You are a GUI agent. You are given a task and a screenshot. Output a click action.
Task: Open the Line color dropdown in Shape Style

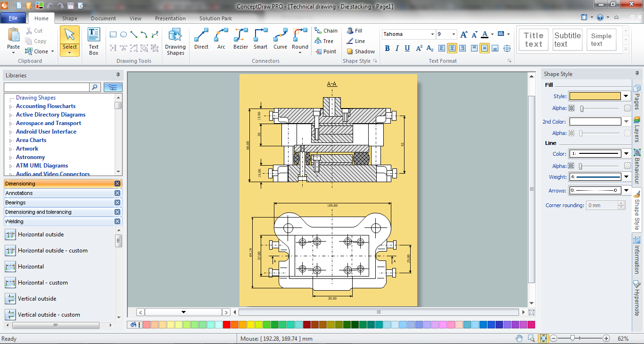point(625,153)
